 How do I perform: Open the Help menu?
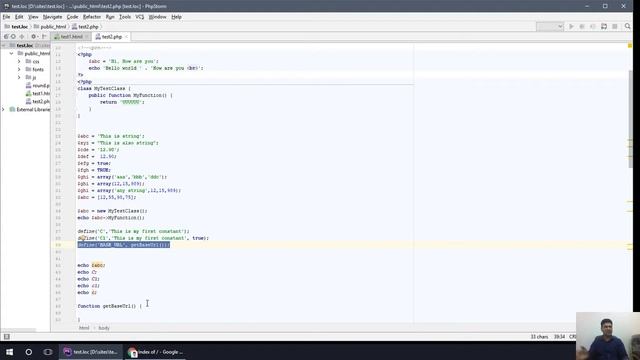[176, 17]
